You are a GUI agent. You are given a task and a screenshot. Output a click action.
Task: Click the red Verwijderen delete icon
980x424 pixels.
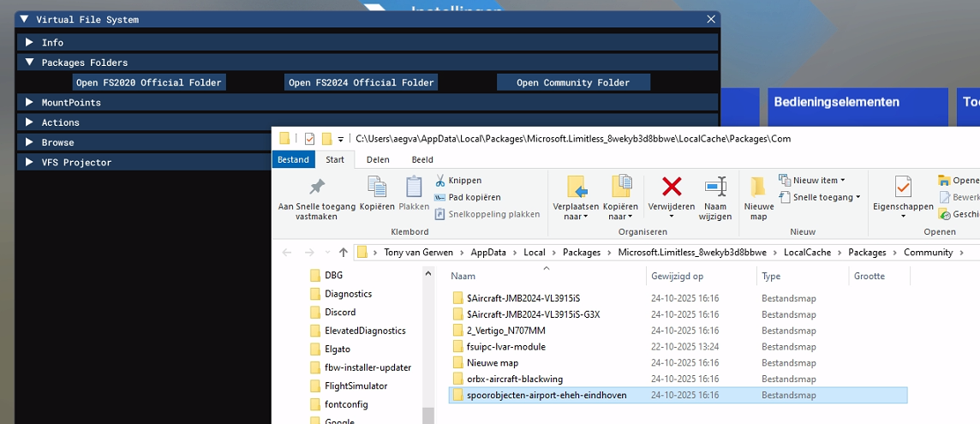[672, 187]
